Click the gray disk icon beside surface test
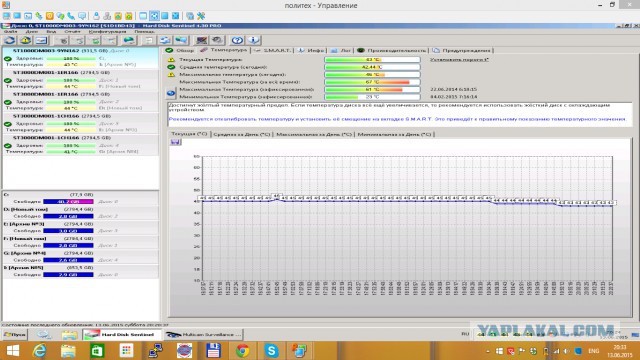The height and width of the screenshot is (360, 640). click(218, 40)
